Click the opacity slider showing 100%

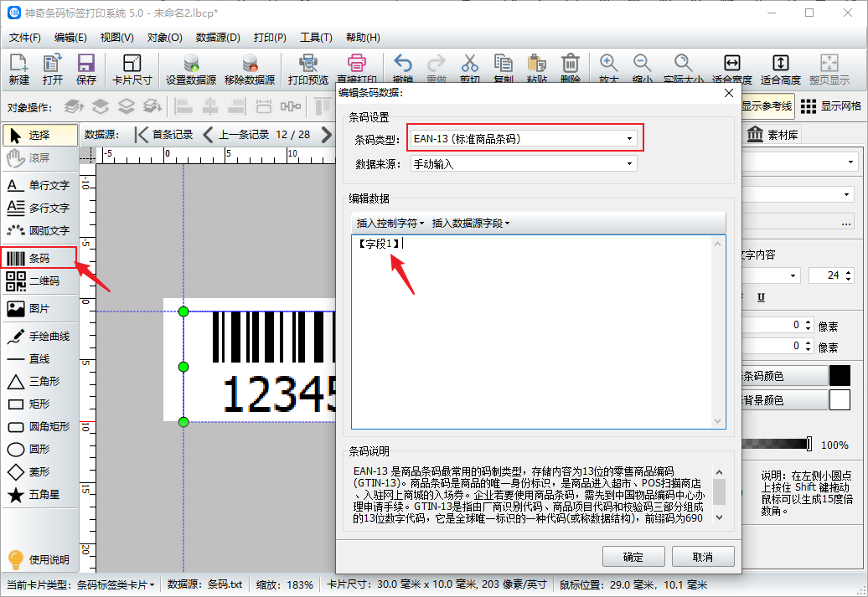pyautogui.click(x=776, y=444)
